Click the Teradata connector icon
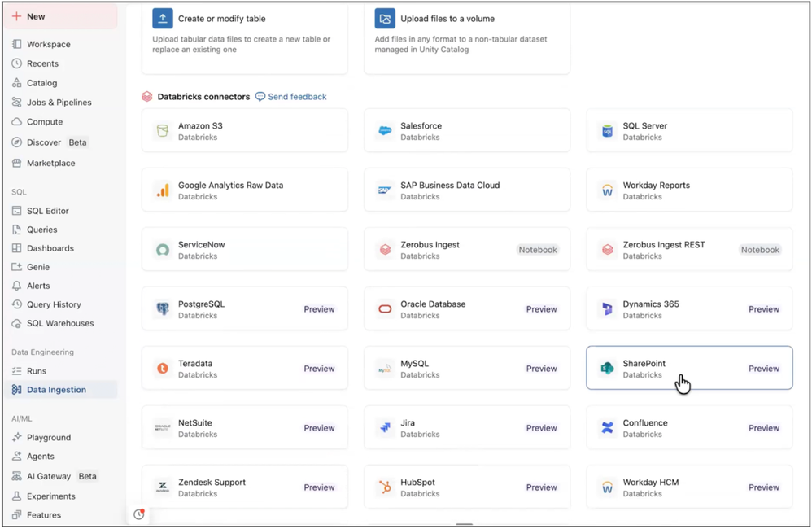Screen dimensions: 812x529 coord(163,369)
